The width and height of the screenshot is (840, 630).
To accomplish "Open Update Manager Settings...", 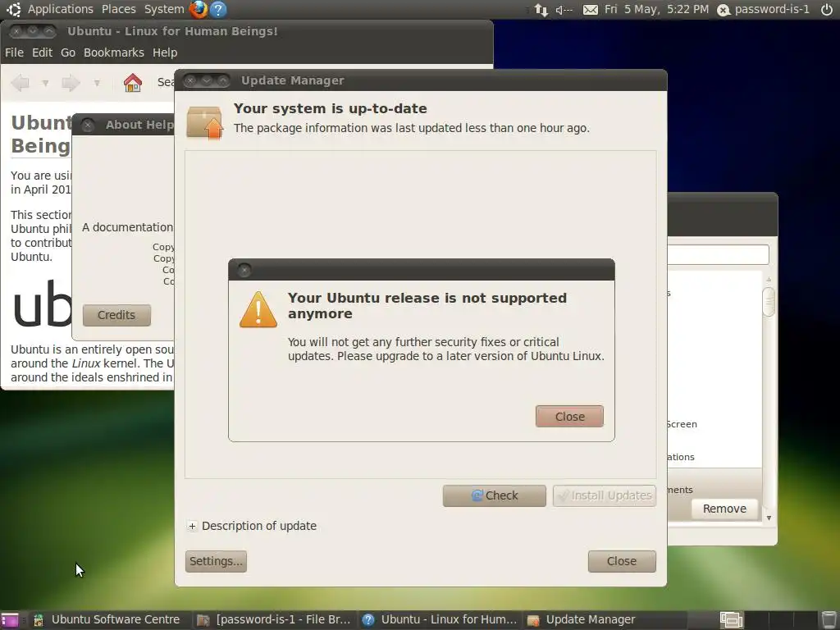I will [x=216, y=561].
